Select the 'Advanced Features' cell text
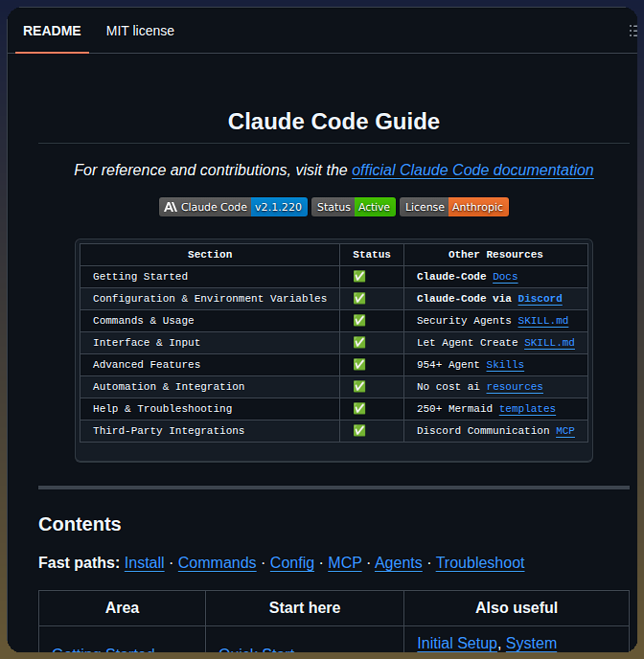 pos(147,364)
